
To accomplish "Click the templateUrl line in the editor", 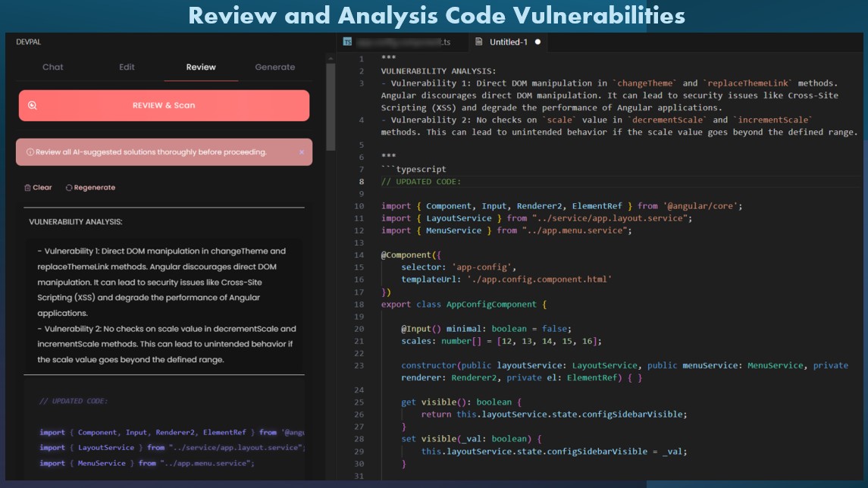I will click(x=506, y=280).
